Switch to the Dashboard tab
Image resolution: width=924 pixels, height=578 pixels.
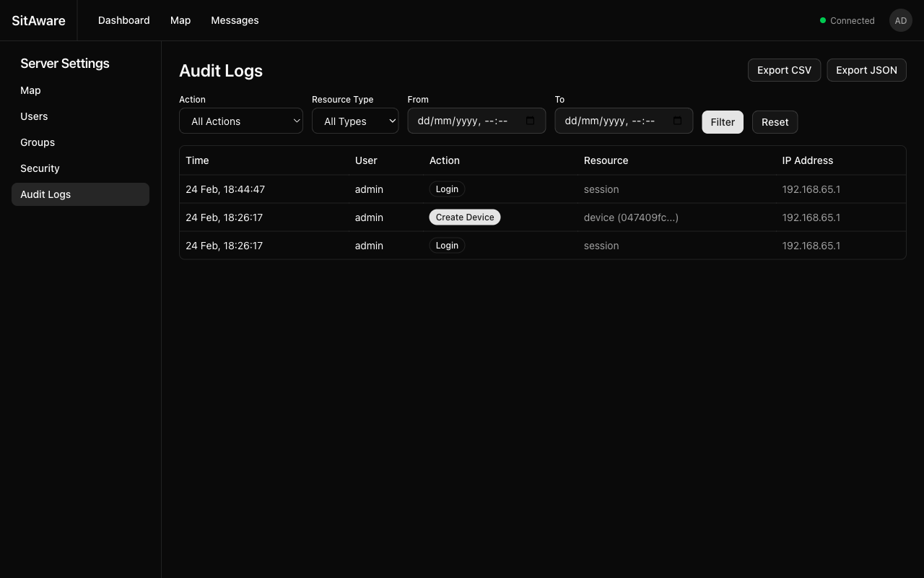[x=123, y=20]
